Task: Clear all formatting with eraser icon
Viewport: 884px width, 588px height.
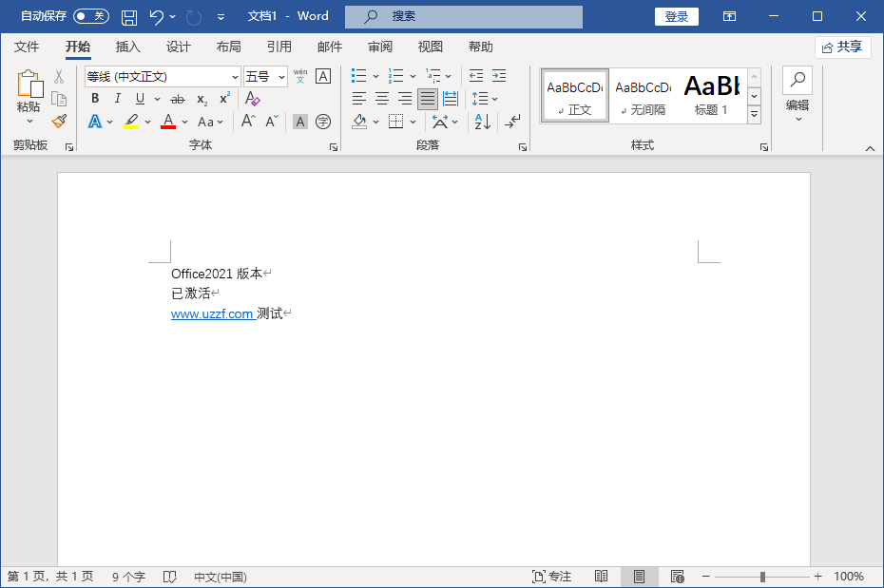Action: click(253, 99)
